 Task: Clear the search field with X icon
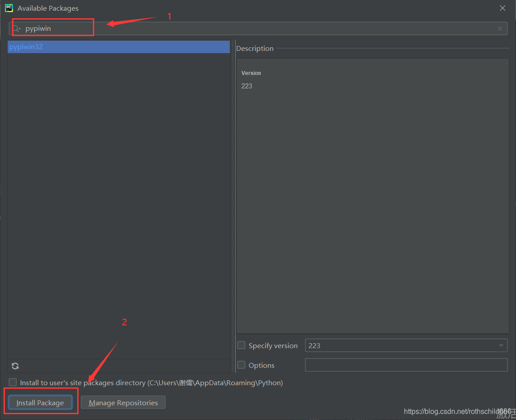coord(499,29)
